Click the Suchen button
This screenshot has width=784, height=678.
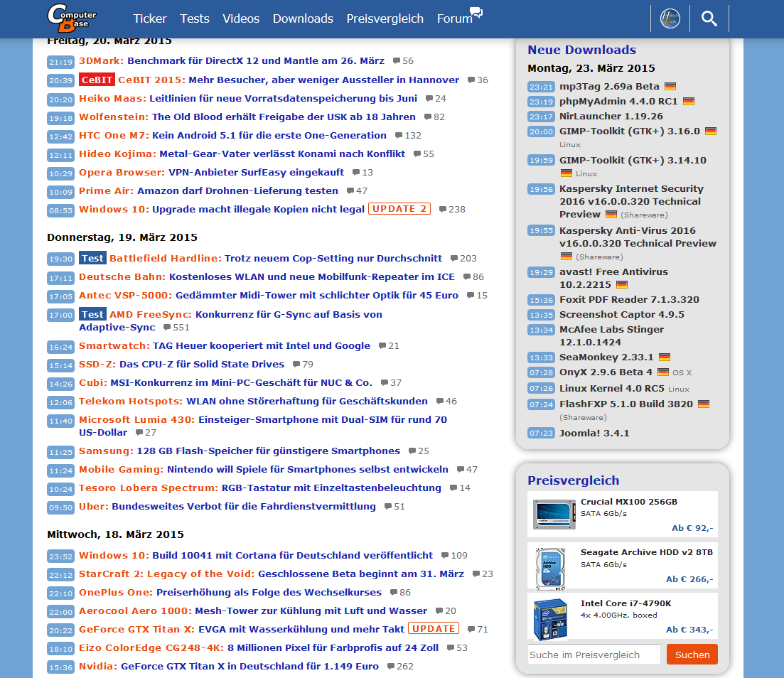(x=692, y=655)
